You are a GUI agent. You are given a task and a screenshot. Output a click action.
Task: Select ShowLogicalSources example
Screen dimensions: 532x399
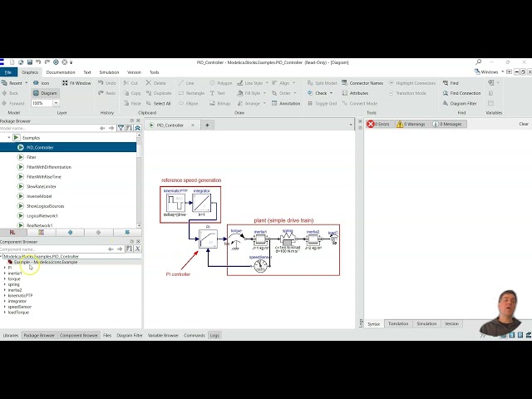45,206
